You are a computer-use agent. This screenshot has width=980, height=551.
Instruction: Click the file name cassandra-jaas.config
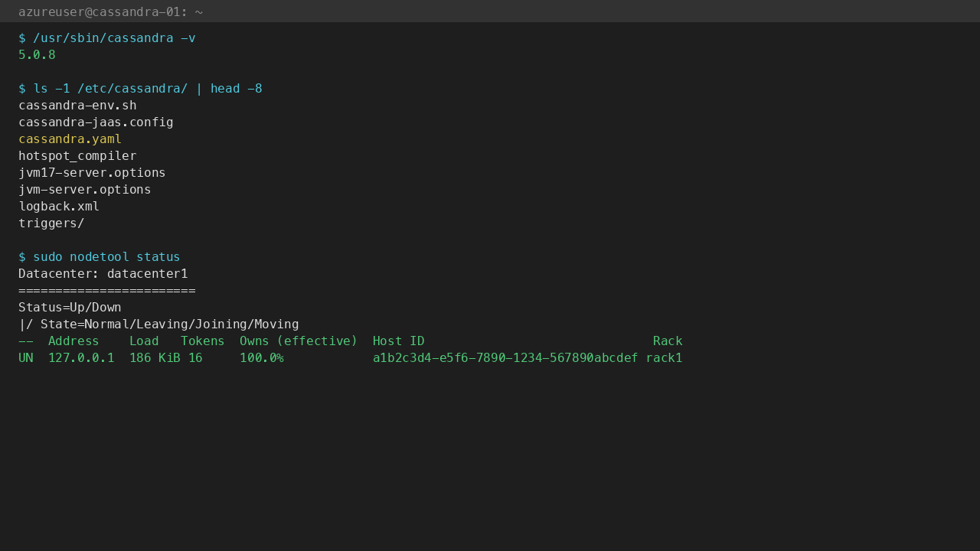point(96,122)
